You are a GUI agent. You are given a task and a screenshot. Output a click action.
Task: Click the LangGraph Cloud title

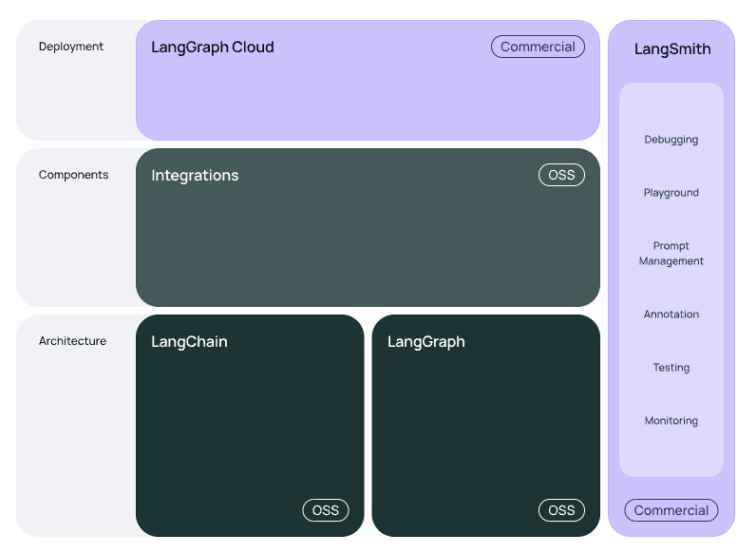pos(213,47)
